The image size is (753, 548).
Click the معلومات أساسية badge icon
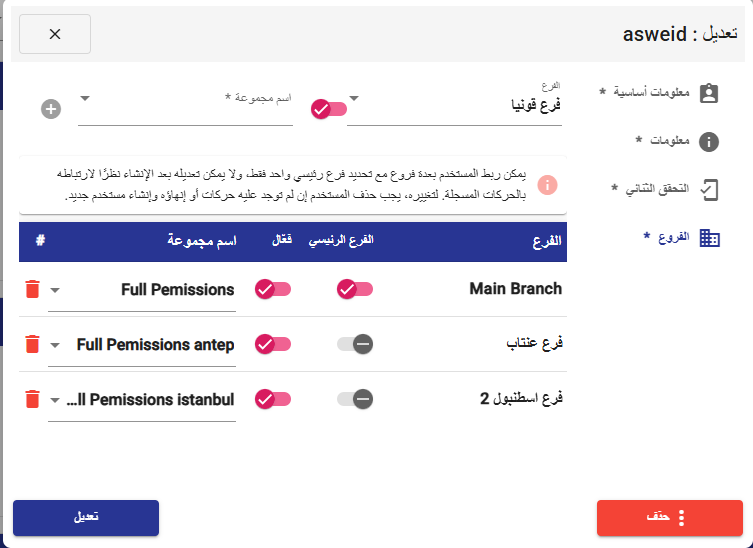tap(709, 93)
